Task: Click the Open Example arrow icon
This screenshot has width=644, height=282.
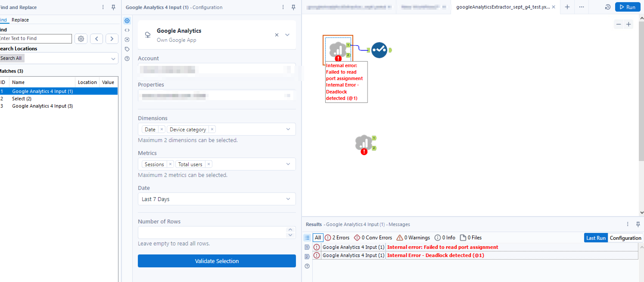Action: (127, 39)
